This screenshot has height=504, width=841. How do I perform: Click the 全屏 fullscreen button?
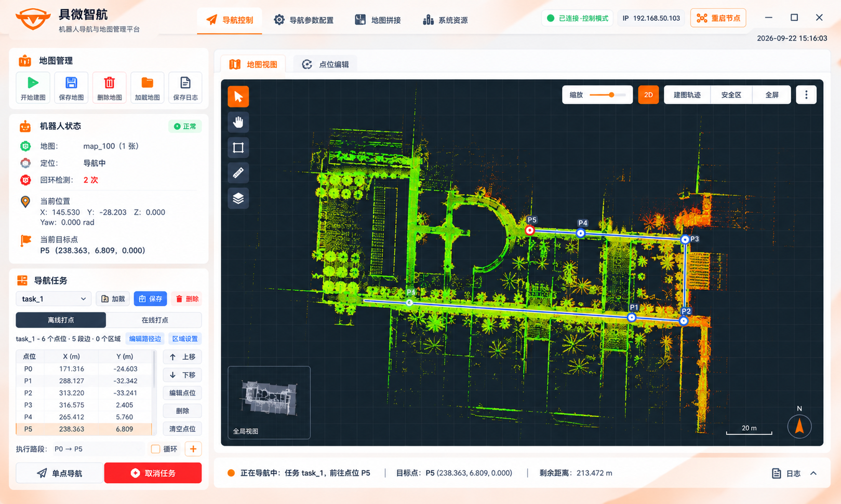772,94
